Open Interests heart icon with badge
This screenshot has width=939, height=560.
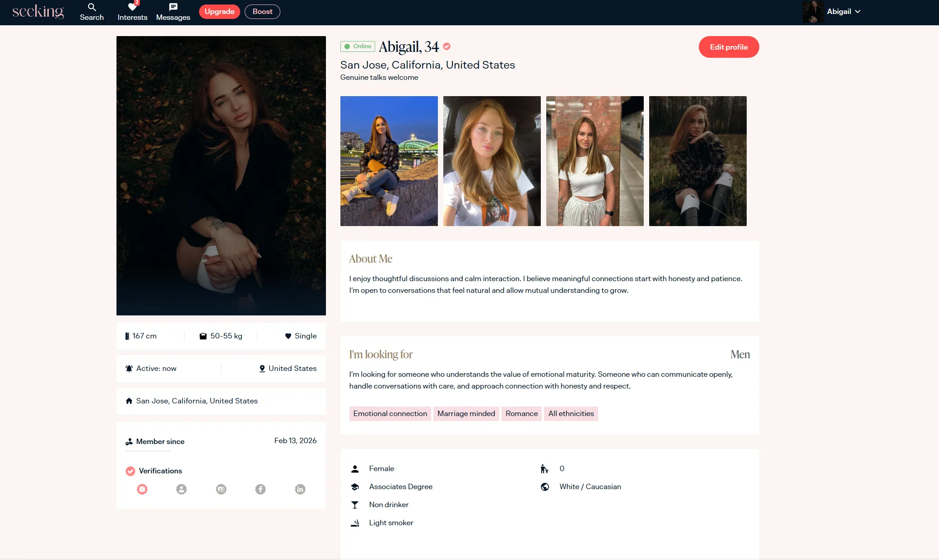(x=132, y=7)
